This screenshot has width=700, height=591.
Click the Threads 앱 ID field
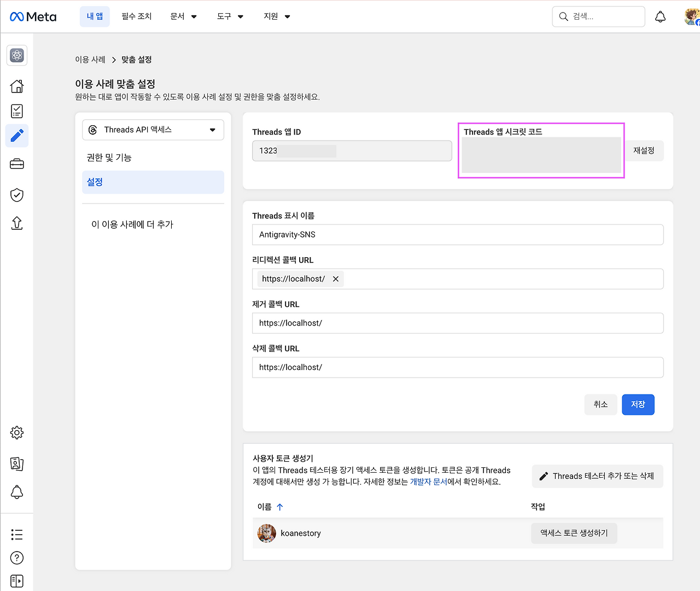(x=352, y=151)
